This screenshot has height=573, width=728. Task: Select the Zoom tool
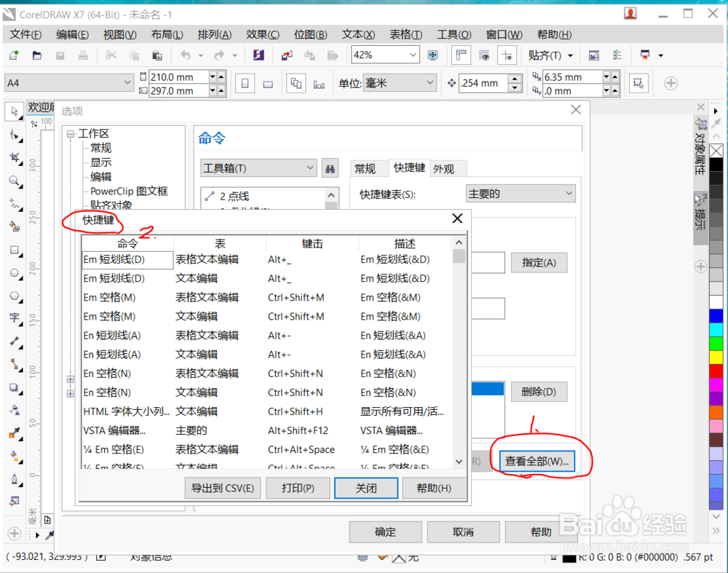click(x=15, y=181)
